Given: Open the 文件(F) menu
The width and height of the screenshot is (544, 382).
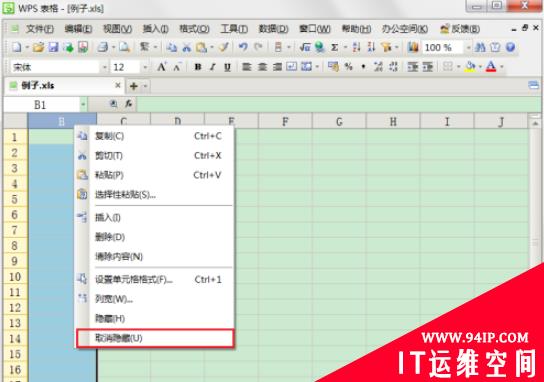Looking at the screenshot, I should [40, 29].
